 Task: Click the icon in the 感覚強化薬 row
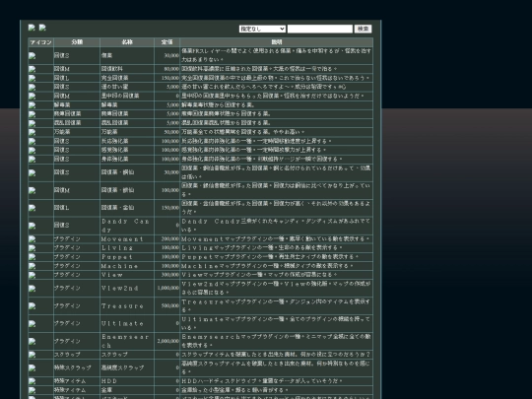pyautogui.click(x=32, y=150)
